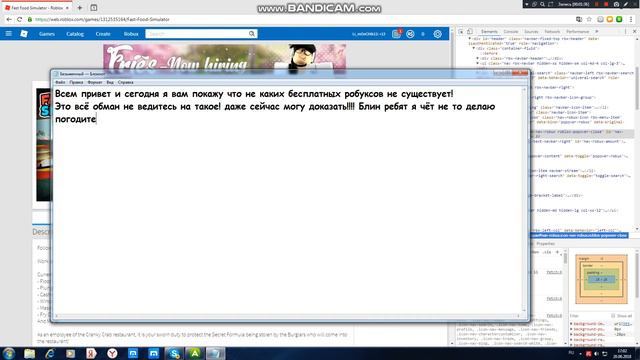Image resolution: width=640 pixels, height=360 pixels.
Task: Activate DevTools inspect element picker icon
Action: [461, 31]
